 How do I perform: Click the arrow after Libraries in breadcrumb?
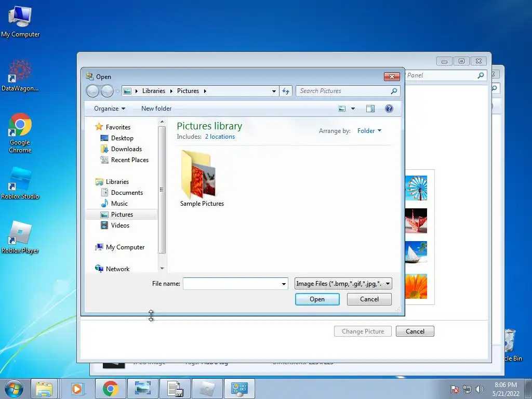tap(171, 91)
